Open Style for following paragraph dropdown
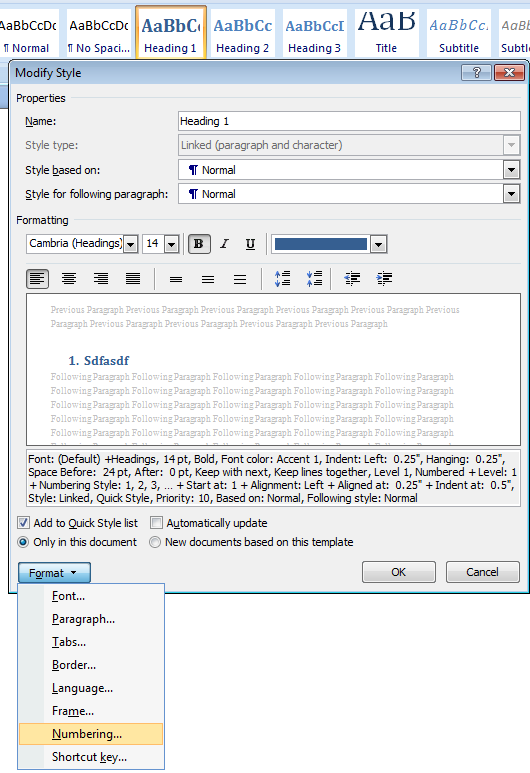530x773 pixels. [x=511, y=194]
